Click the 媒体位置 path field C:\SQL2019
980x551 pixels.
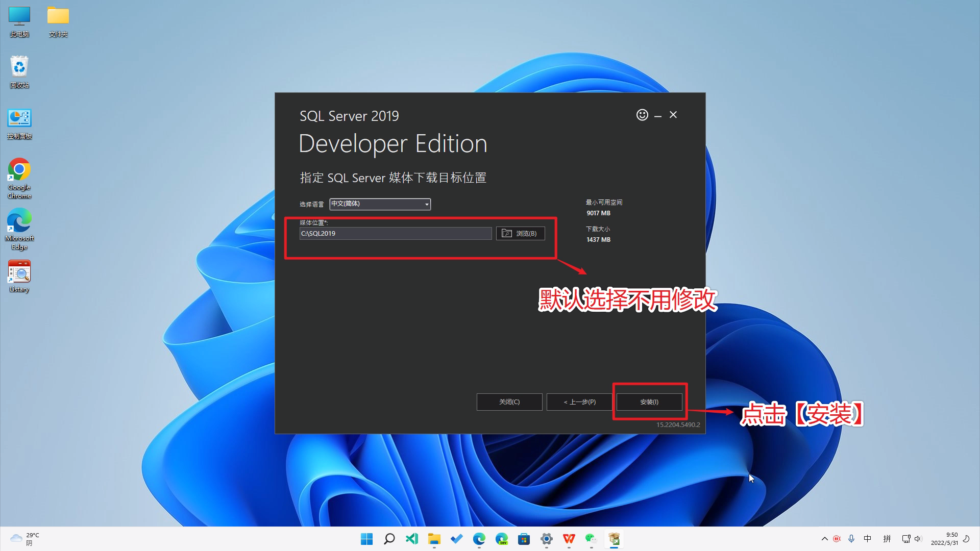tap(396, 233)
